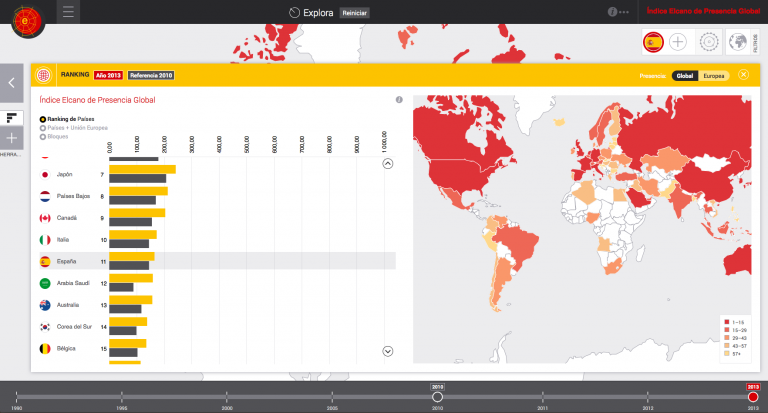Add another country with the plus icon
This screenshot has width=768, height=413.
point(679,42)
